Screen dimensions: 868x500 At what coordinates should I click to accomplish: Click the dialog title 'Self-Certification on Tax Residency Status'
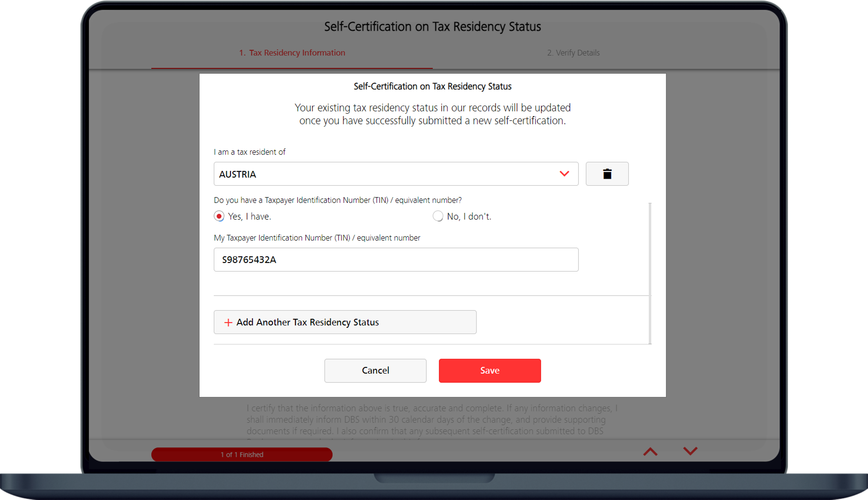pos(432,86)
